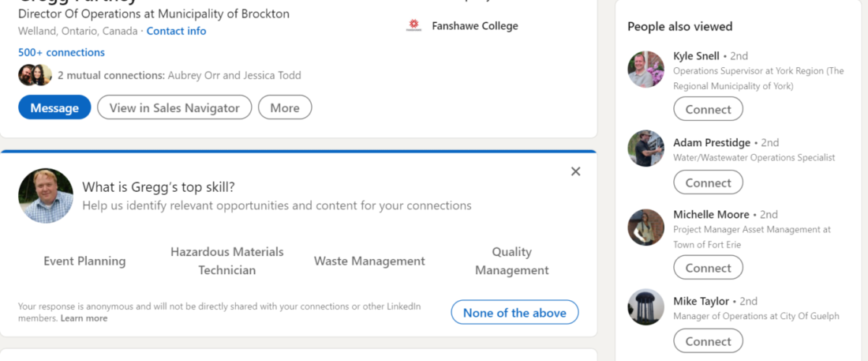Click Gregg's photo in skill card
The height and width of the screenshot is (361, 868).
(x=46, y=196)
